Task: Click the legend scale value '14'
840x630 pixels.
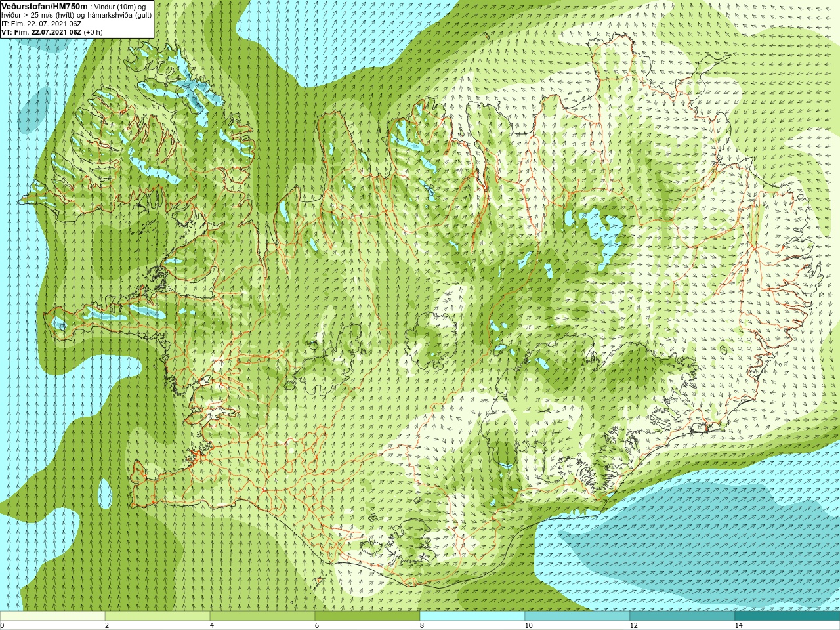Action: (738, 625)
